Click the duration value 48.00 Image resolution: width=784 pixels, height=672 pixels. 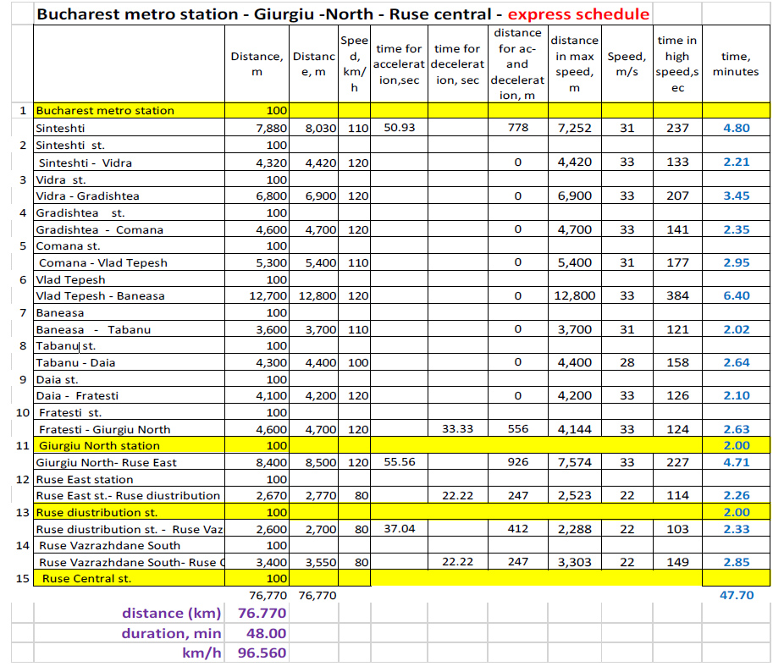click(268, 633)
